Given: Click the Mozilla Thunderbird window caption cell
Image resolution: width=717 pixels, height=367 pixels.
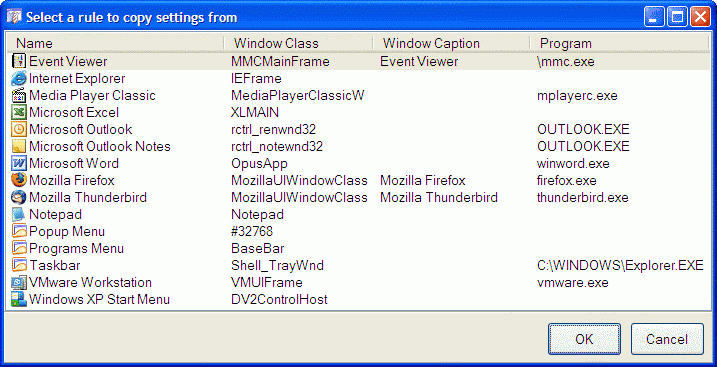Looking at the screenshot, I should (x=439, y=197).
